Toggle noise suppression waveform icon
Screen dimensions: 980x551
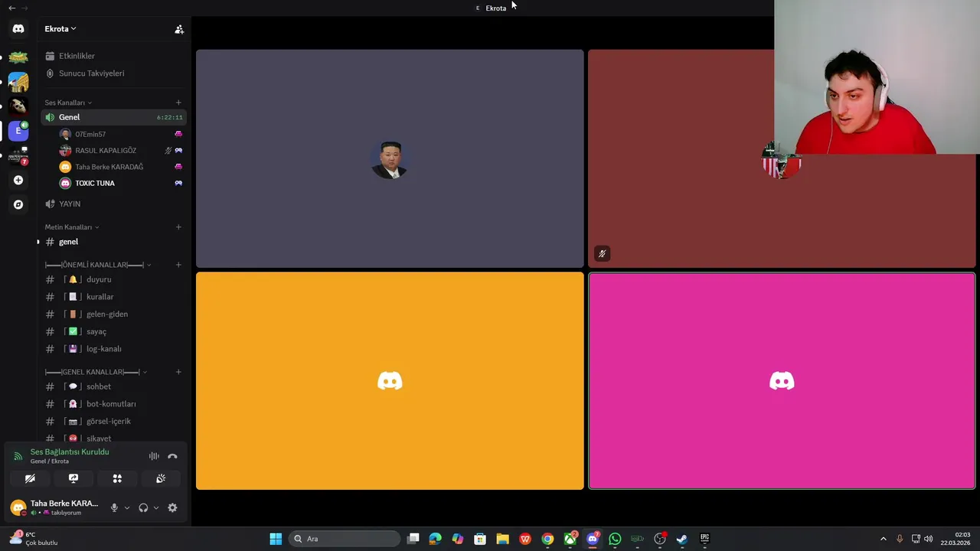click(x=154, y=456)
